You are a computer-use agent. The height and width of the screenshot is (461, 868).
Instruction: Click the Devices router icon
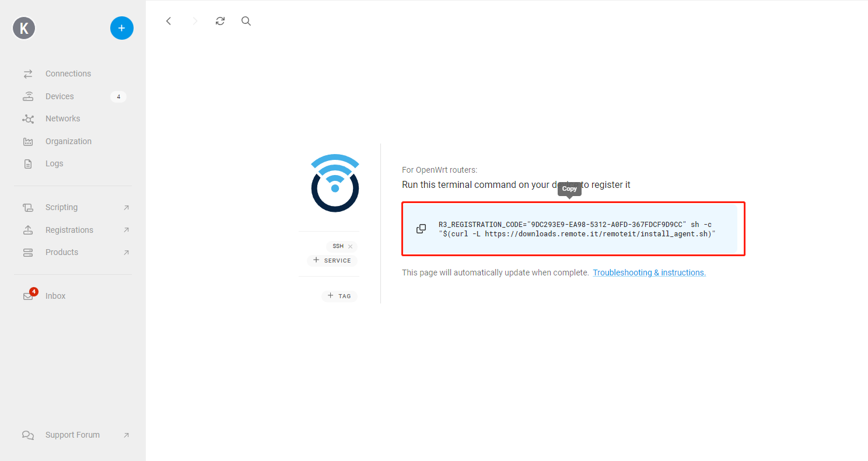(28, 96)
